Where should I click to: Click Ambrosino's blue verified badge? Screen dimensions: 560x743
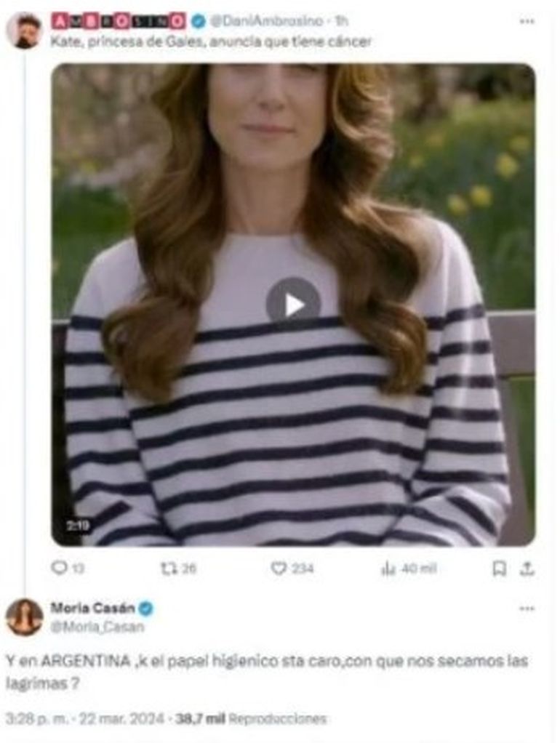click(198, 22)
